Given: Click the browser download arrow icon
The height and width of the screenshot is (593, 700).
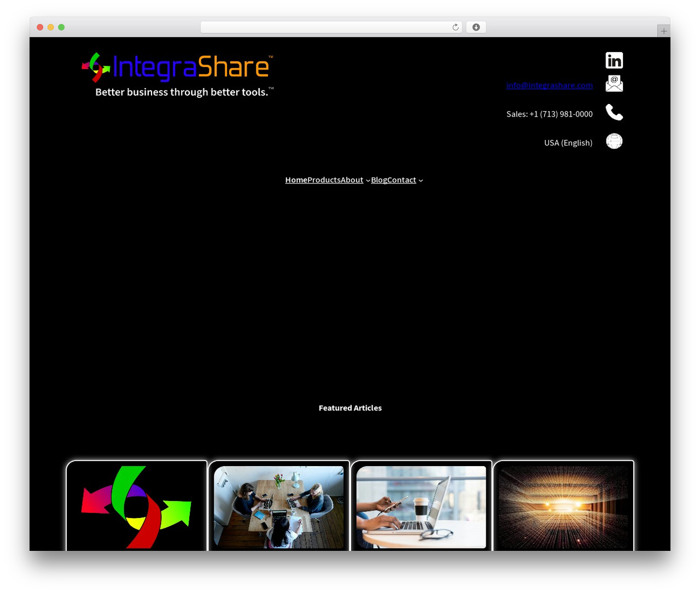Looking at the screenshot, I should point(476,27).
